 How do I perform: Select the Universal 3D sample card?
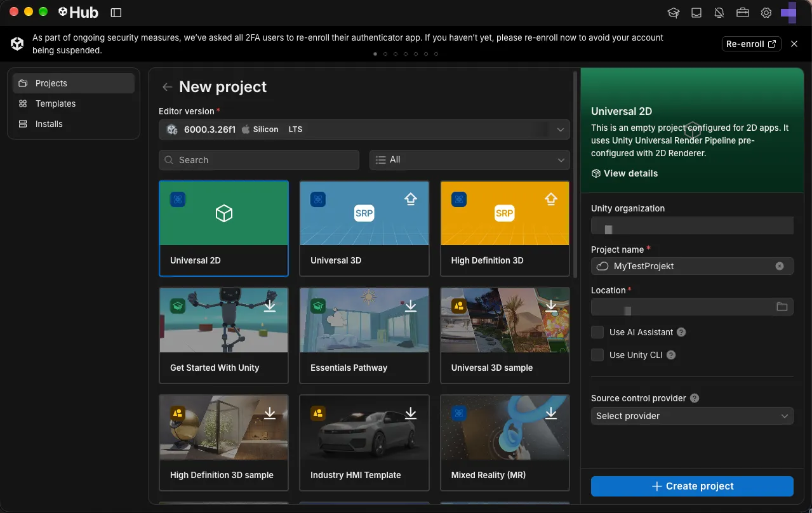pos(505,336)
